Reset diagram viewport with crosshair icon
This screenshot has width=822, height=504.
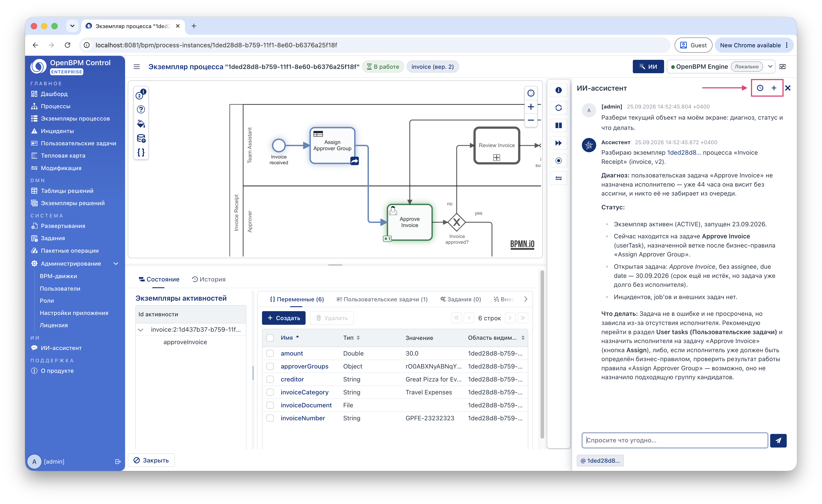531,93
